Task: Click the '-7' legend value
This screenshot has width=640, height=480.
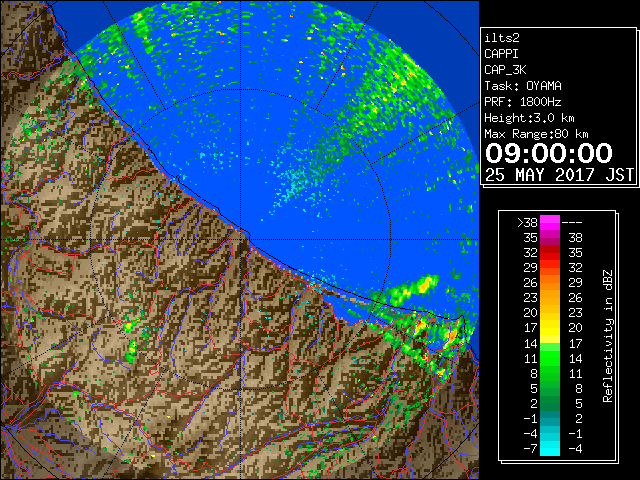Action: pyautogui.click(x=530, y=449)
